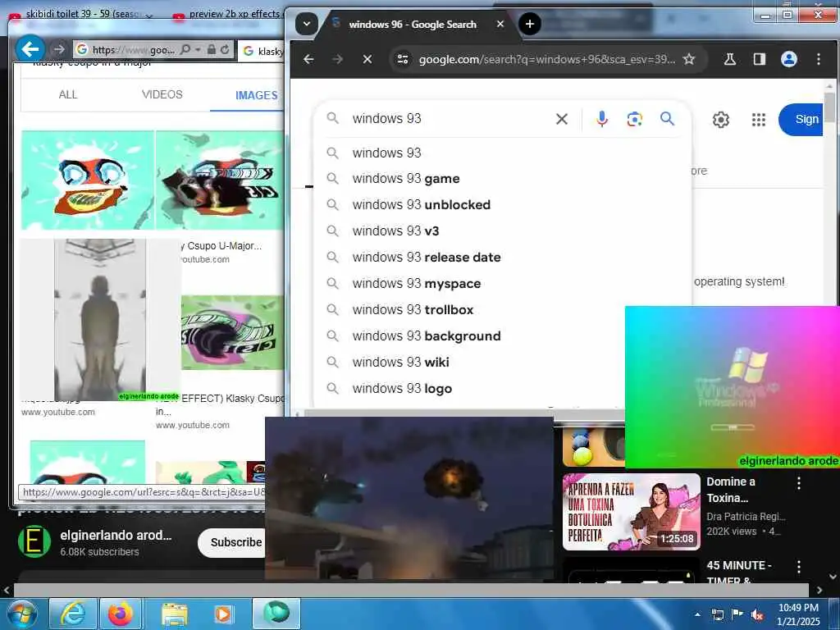Expand Internet Explorer address bar dropdown arrow
The width and height of the screenshot is (840, 630).
pos(199,50)
